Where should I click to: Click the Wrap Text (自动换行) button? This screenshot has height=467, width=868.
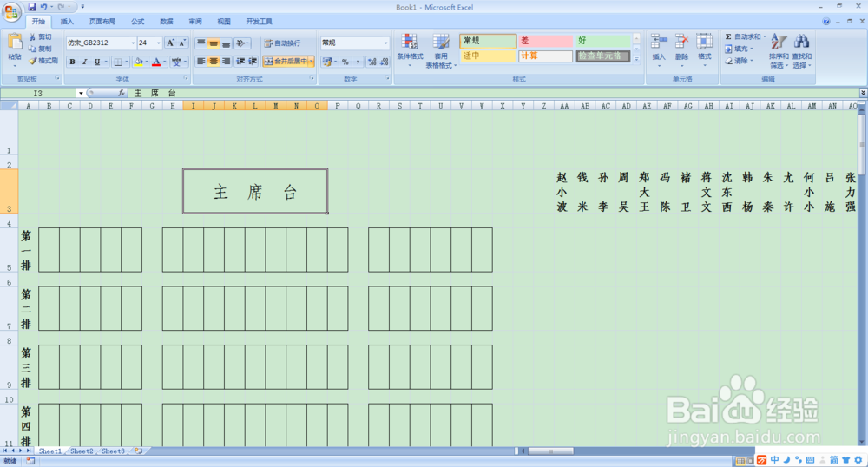[282, 43]
